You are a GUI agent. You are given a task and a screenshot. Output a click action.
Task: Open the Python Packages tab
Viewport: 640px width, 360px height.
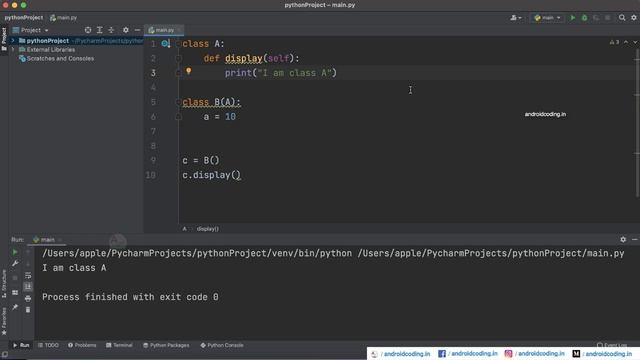tap(166, 345)
